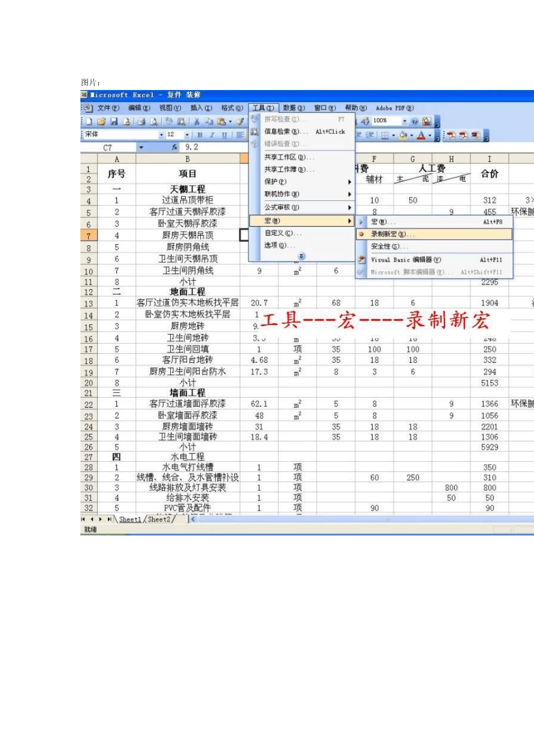Switch to the Sheet2 tab
This screenshot has height=756, width=534.
pyautogui.click(x=159, y=520)
